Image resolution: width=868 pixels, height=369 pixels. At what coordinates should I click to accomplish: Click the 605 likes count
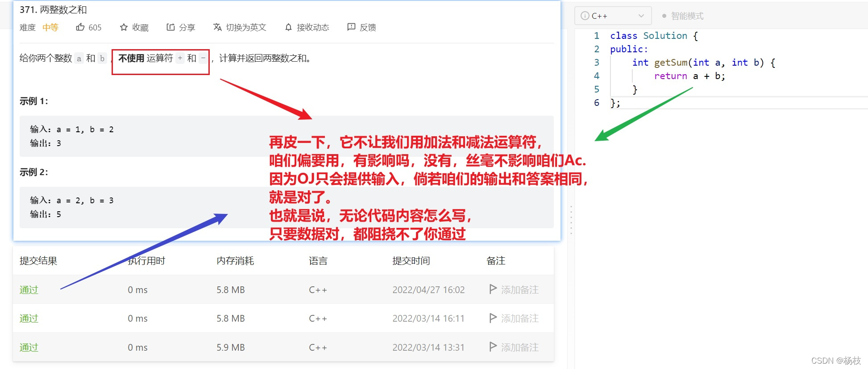pos(95,28)
